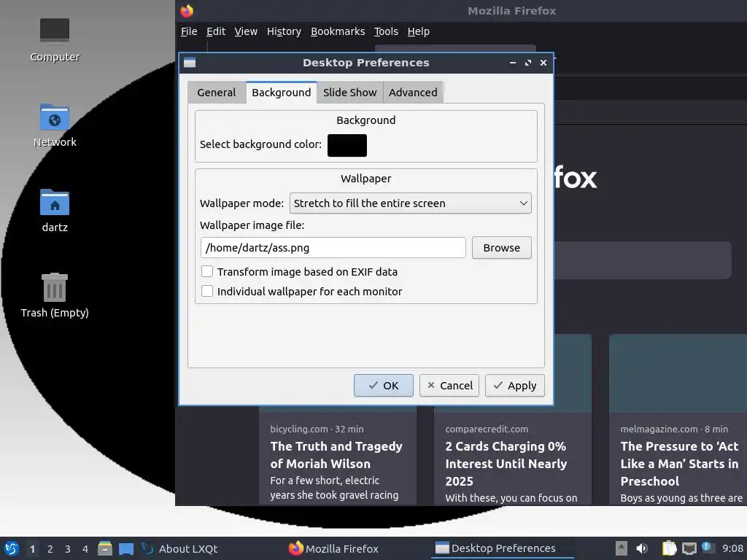Open Firefox Bookmarks menu
747x560 pixels.
coord(338,31)
